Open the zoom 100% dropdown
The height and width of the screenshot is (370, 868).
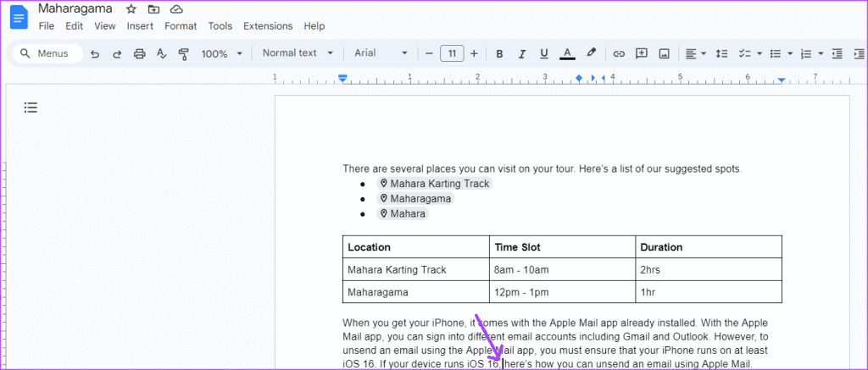tap(222, 53)
